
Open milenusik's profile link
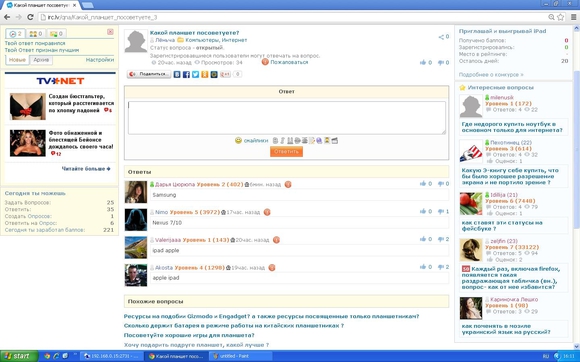502,97
